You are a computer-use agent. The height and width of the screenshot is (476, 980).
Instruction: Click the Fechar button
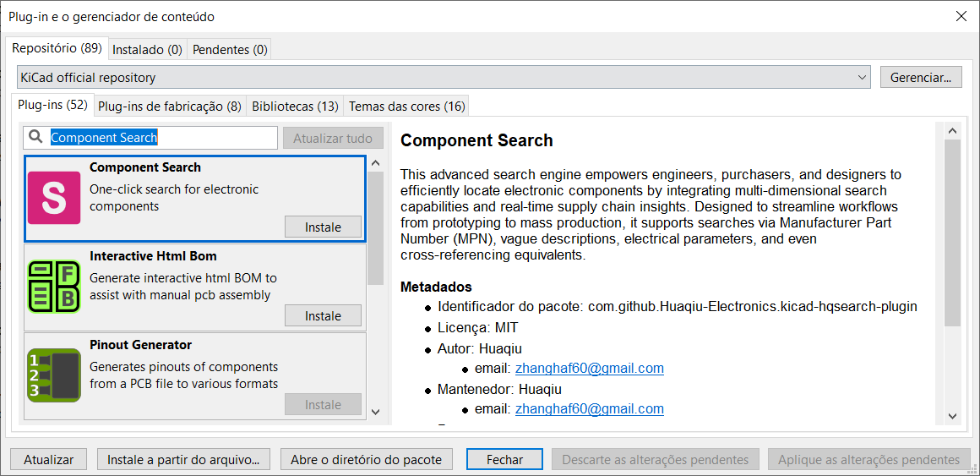(504, 460)
